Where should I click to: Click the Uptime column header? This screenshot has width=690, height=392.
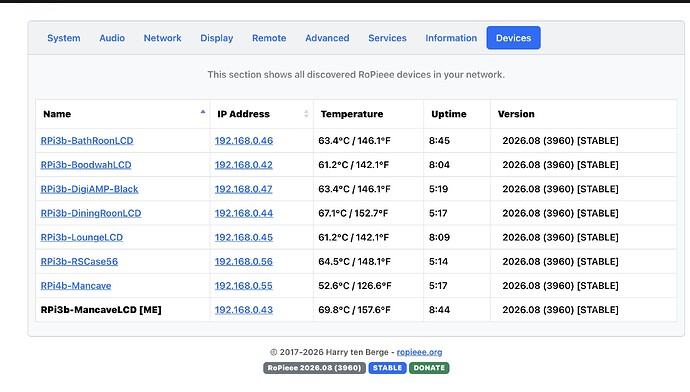coord(457,114)
